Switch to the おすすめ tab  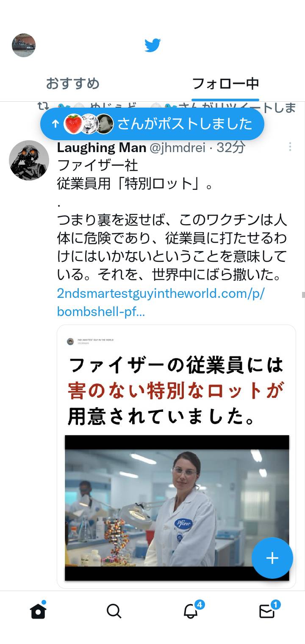pos(72,83)
